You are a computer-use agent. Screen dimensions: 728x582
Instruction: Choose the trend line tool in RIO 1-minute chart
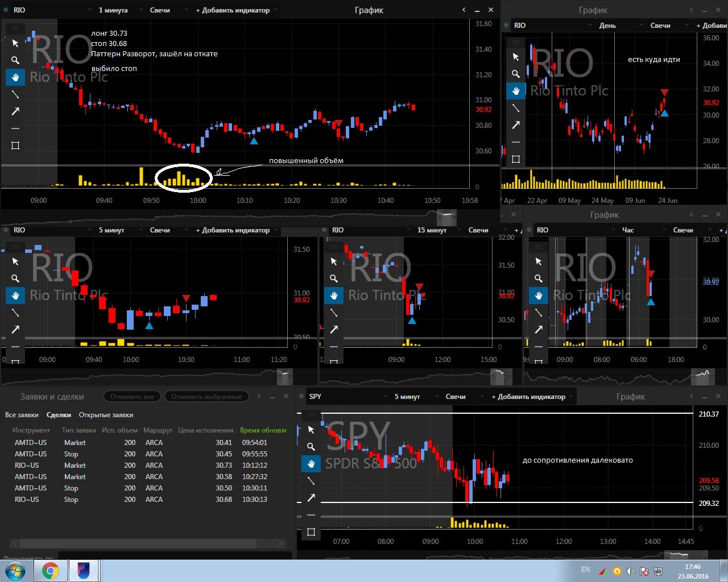[15, 94]
